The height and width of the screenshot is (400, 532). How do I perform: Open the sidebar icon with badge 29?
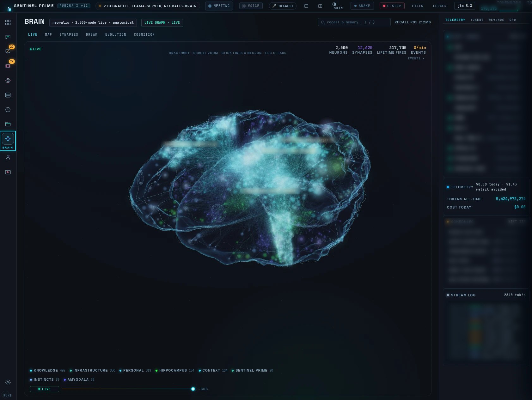tap(8, 51)
